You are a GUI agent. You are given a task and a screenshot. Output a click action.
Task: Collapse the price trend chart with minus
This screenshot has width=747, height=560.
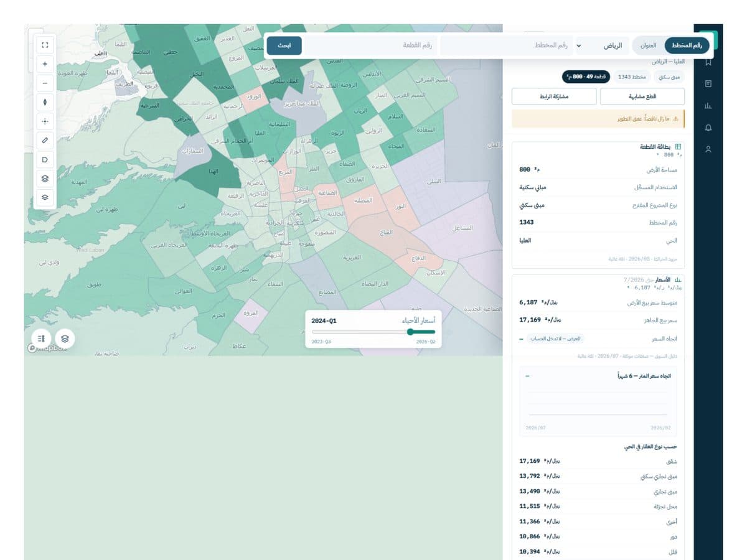coord(527,376)
